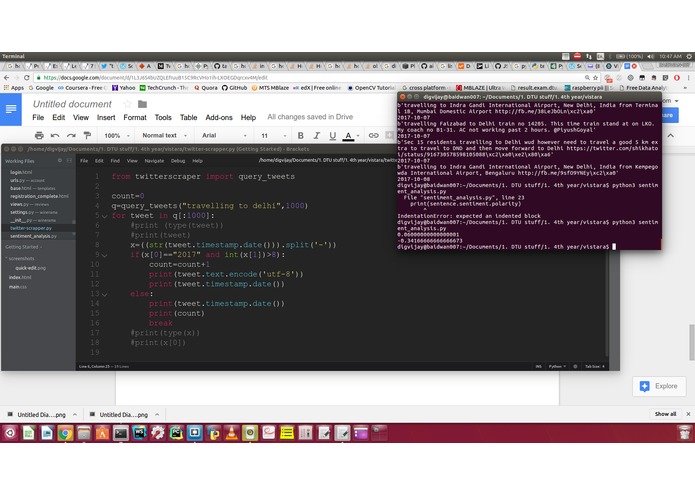Fold the if block at line 9
The image size is (695, 494).
pos(105,255)
